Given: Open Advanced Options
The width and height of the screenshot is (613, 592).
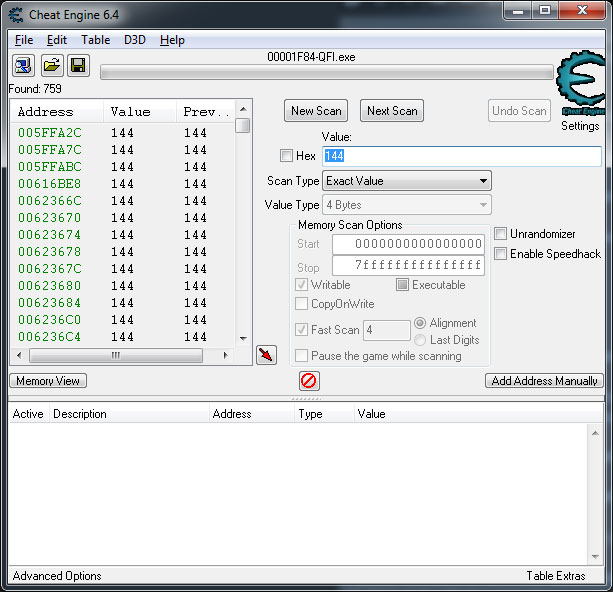Looking at the screenshot, I should coord(57,576).
